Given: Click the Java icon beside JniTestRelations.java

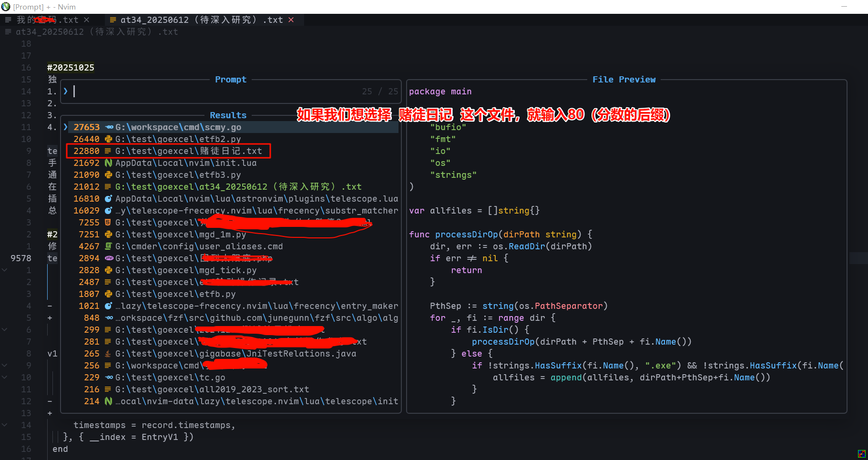Looking at the screenshot, I should coord(108,354).
